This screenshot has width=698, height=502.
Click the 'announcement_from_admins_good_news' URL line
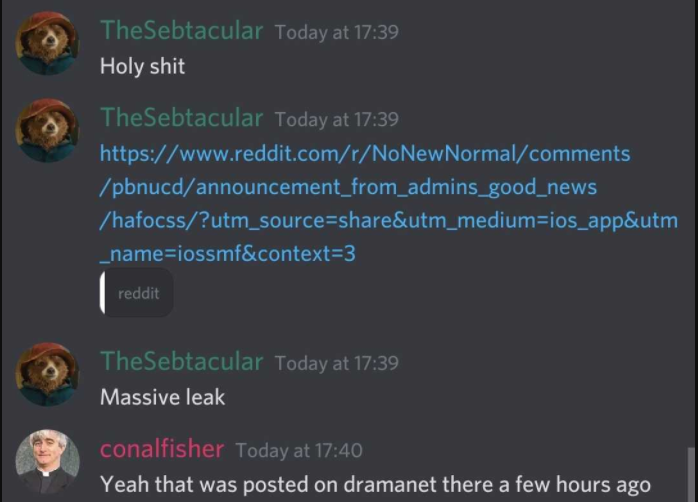(x=348, y=187)
